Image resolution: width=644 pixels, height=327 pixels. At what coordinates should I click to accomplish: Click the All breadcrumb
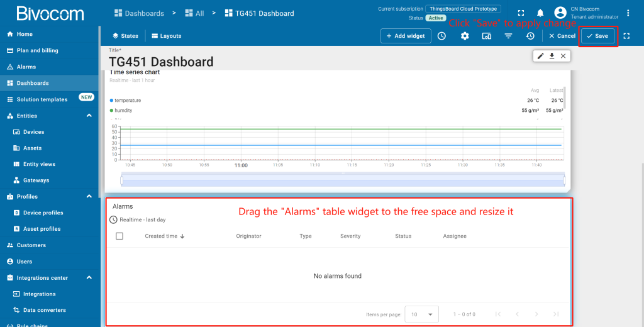[195, 13]
